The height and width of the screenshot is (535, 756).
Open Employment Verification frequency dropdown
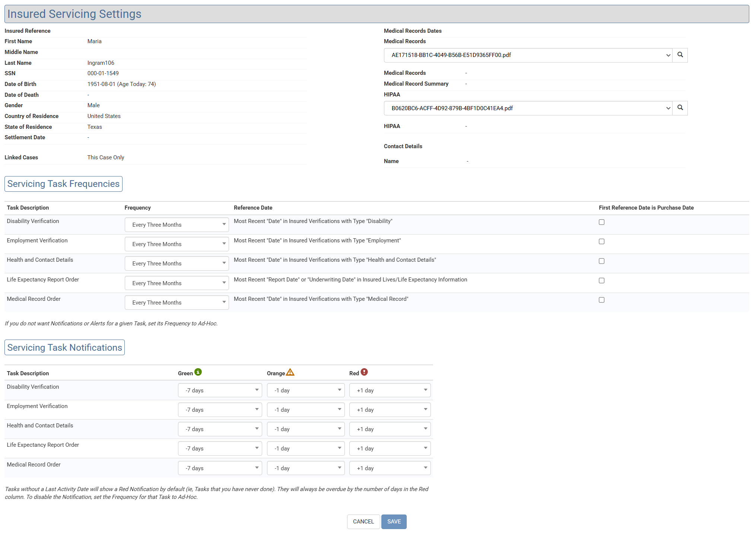tap(177, 244)
